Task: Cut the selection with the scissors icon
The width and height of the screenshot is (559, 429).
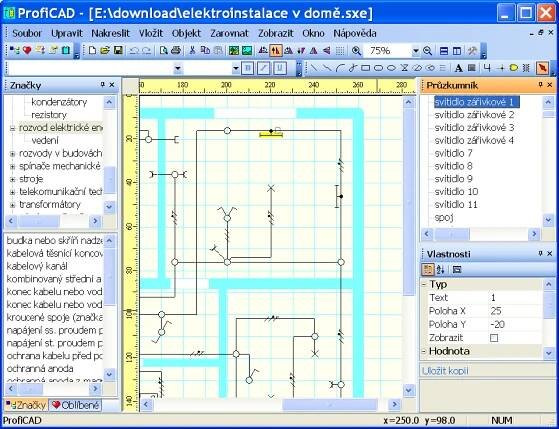Action: [193, 51]
